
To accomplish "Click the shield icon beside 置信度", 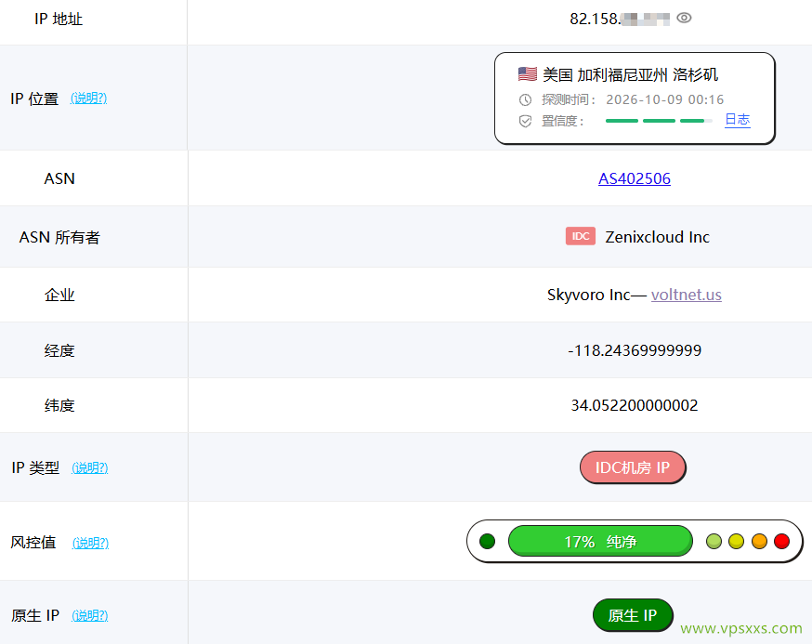I will pyautogui.click(x=525, y=121).
